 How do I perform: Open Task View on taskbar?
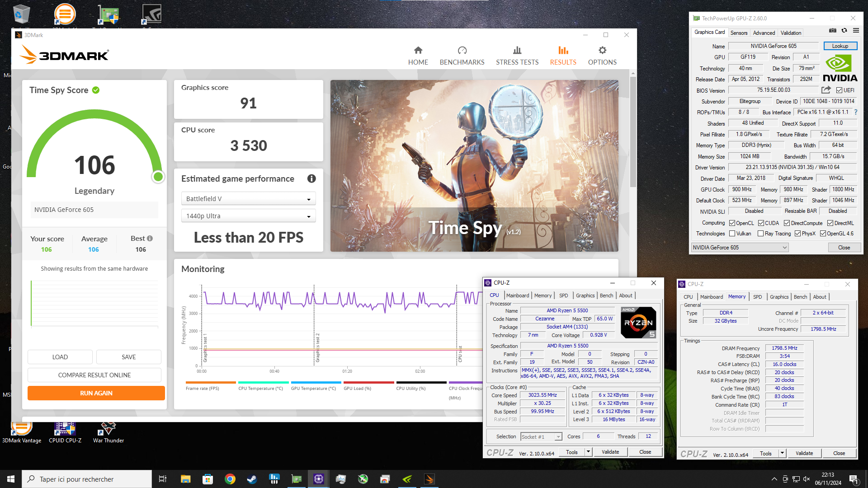[163, 479]
